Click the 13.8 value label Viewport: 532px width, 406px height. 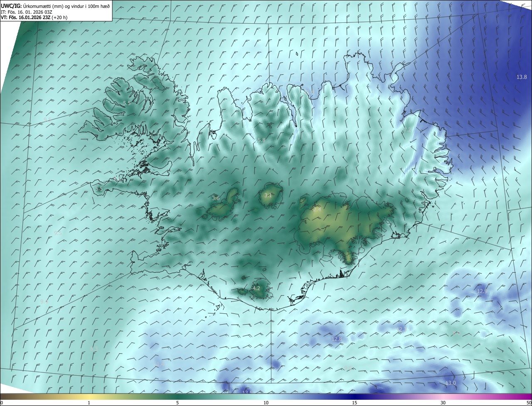pos(522,77)
